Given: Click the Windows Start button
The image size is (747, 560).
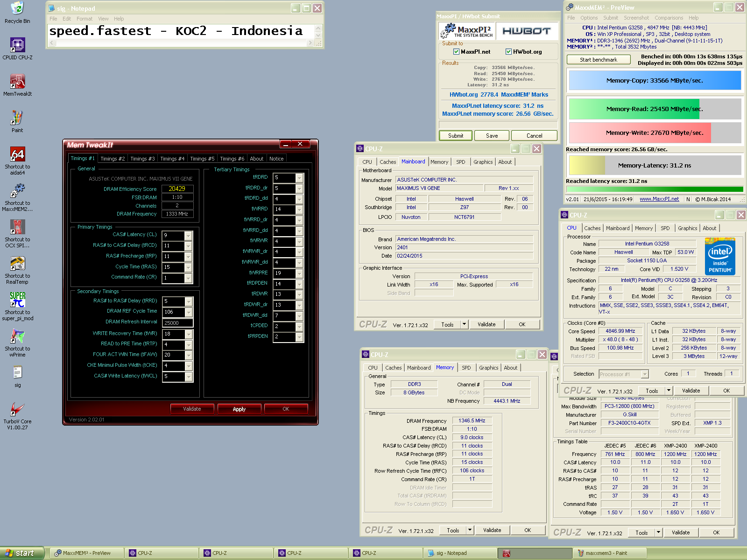Looking at the screenshot, I should pyautogui.click(x=22, y=553).
